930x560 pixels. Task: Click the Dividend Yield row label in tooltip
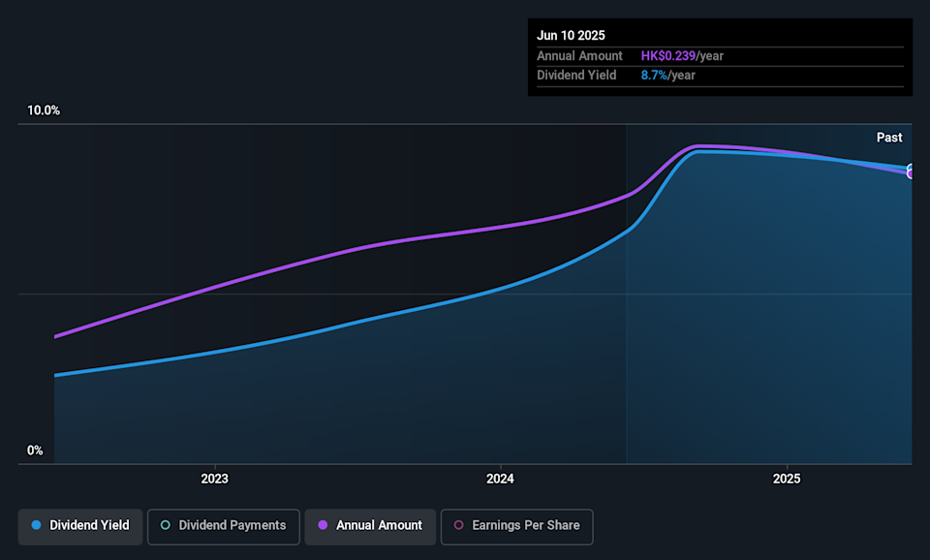point(576,76)
